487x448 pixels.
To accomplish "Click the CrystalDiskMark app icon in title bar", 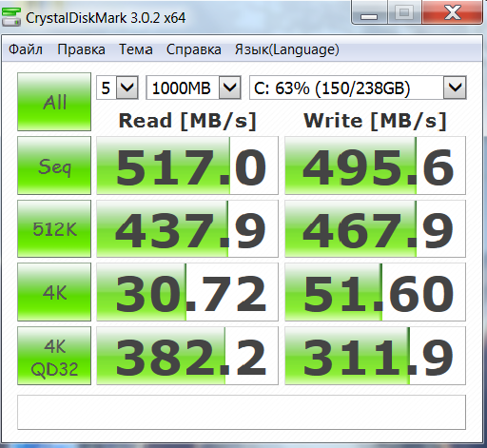I will coord(11,17).
